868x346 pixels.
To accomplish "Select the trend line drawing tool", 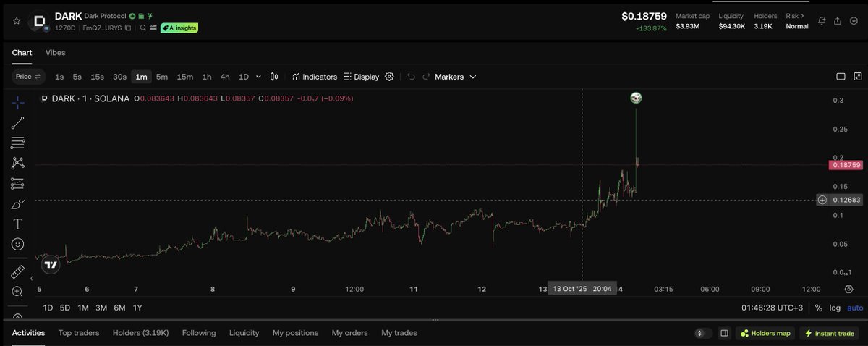I will [x=18, y=122].
